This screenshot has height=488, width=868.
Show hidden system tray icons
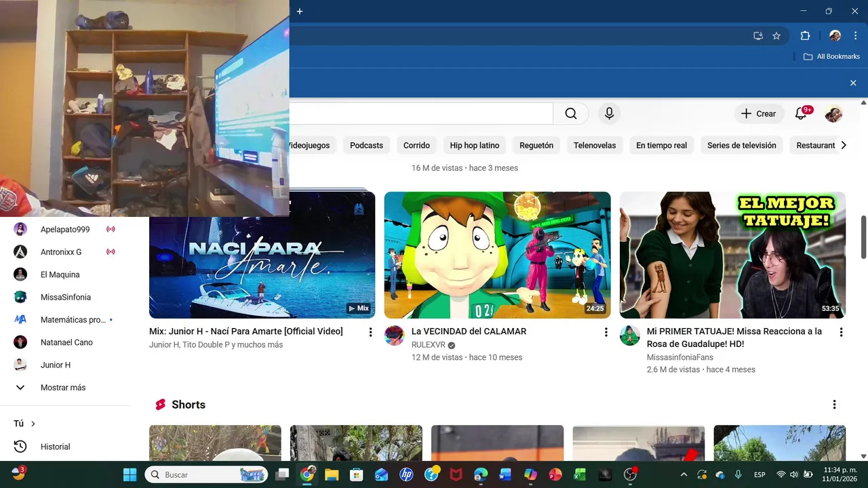[684, 474]
